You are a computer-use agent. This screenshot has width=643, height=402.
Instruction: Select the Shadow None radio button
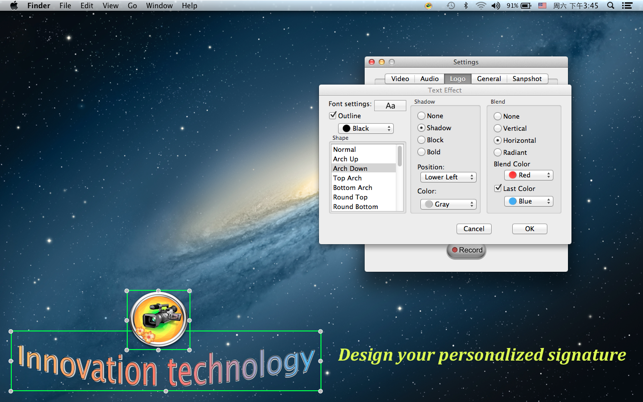click(421, 116)
